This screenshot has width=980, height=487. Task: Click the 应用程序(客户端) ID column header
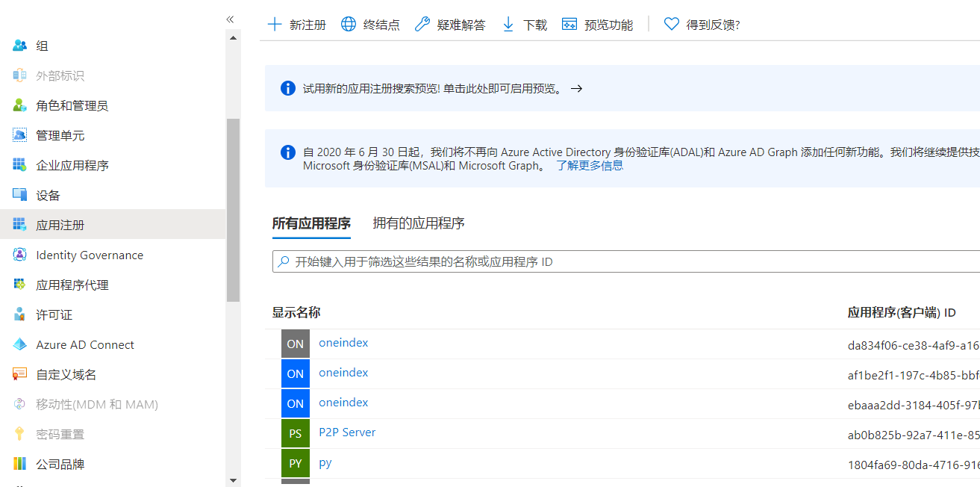(902, 312)
